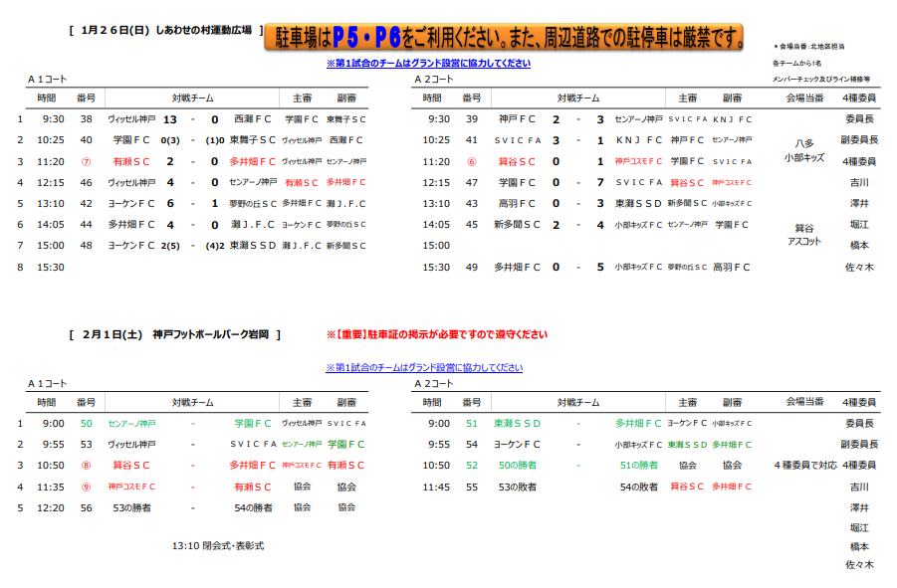Click the green match number 50
This screenshot has height=588, width=897.
[86, 424]
